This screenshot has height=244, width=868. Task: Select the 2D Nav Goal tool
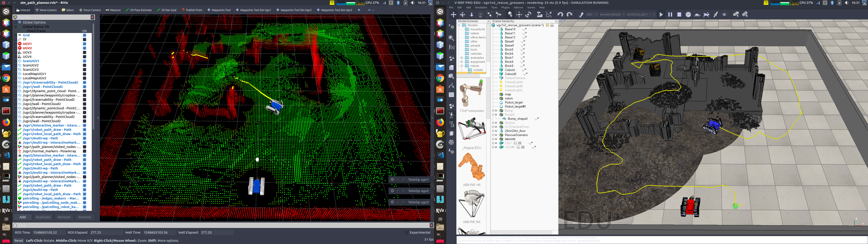pyautogui.click(x=166, y=10)
